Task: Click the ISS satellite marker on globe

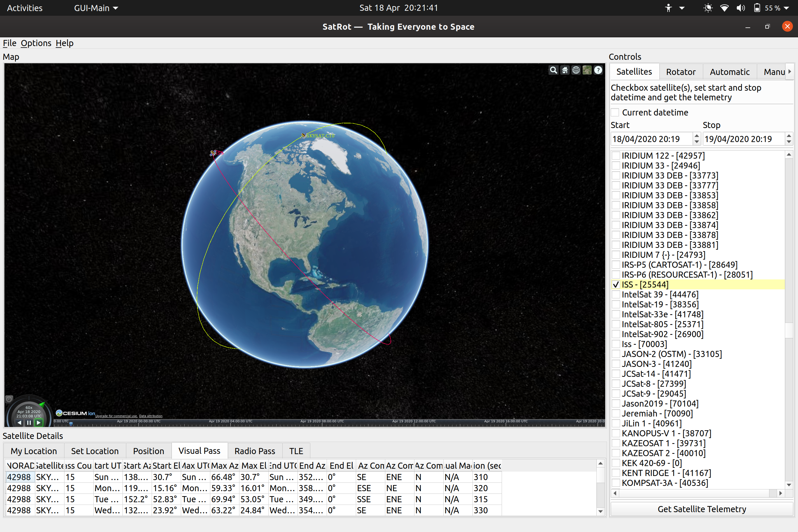Action: pos(213,153)
